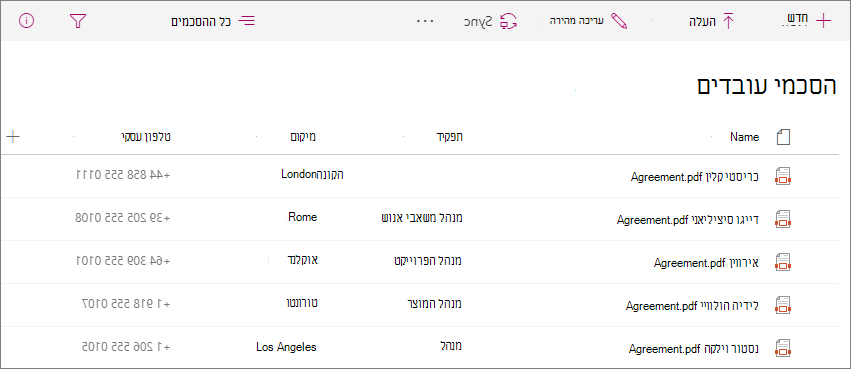Select phone number +39 205 555 0108
Viewport: 851px width, 369px height.
point(123,218)
